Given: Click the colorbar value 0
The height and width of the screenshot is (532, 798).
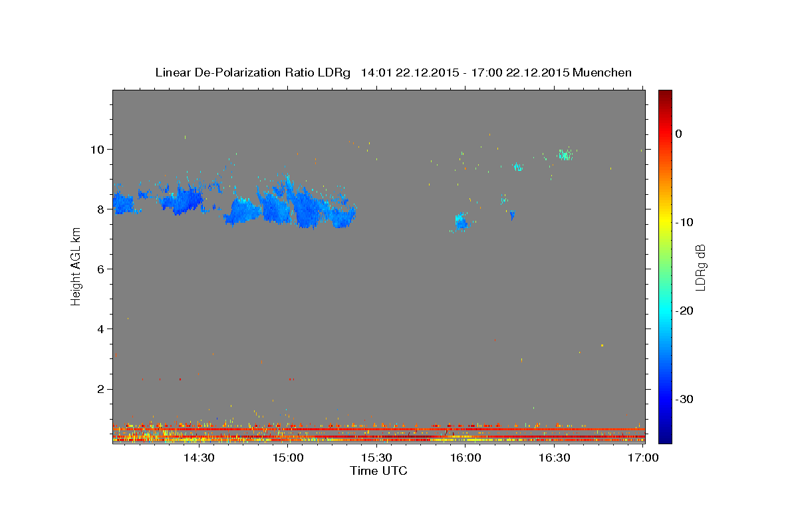Looking at the screenshot, I should 678,134.
